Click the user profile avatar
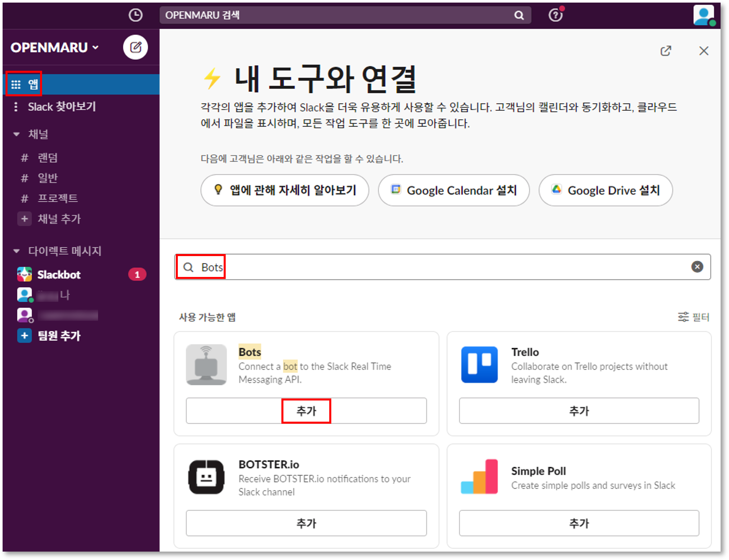This screenshot has height=560, width=729. (703, 15)
